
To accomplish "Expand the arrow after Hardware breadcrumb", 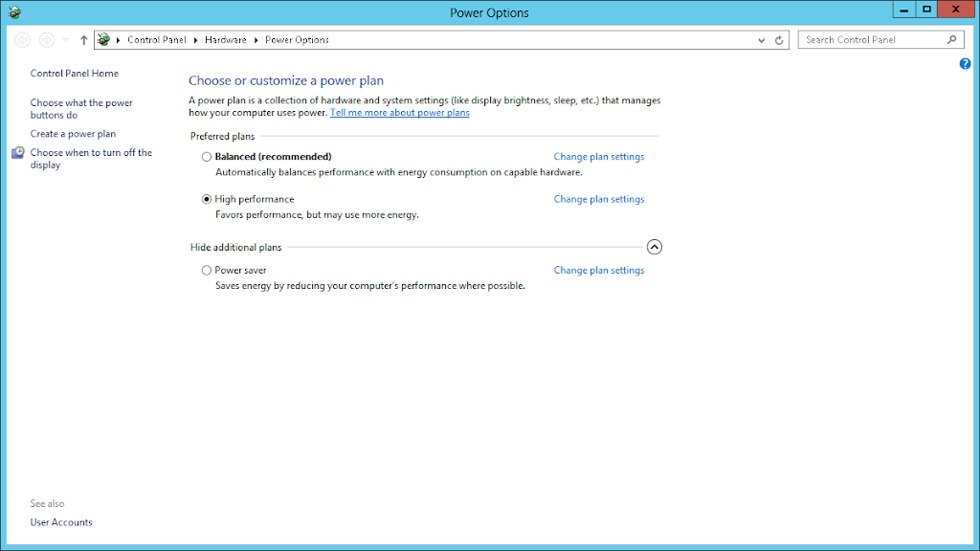I will (256, 40).
